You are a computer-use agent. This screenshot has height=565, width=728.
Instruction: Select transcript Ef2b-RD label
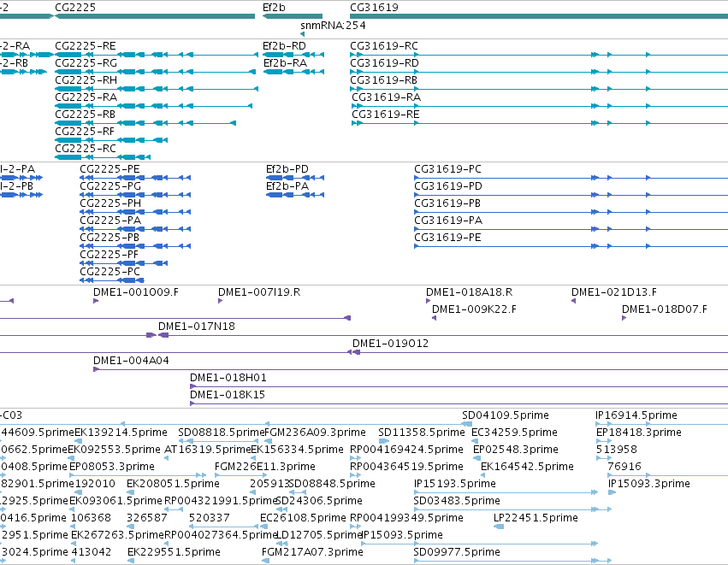pyautogui.click(x=284, y=46)
